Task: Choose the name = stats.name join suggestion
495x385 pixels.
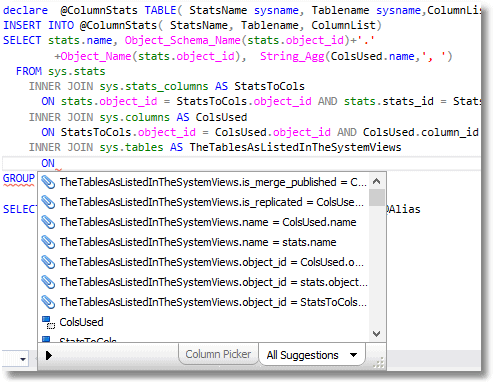Action: coord(198,242)
